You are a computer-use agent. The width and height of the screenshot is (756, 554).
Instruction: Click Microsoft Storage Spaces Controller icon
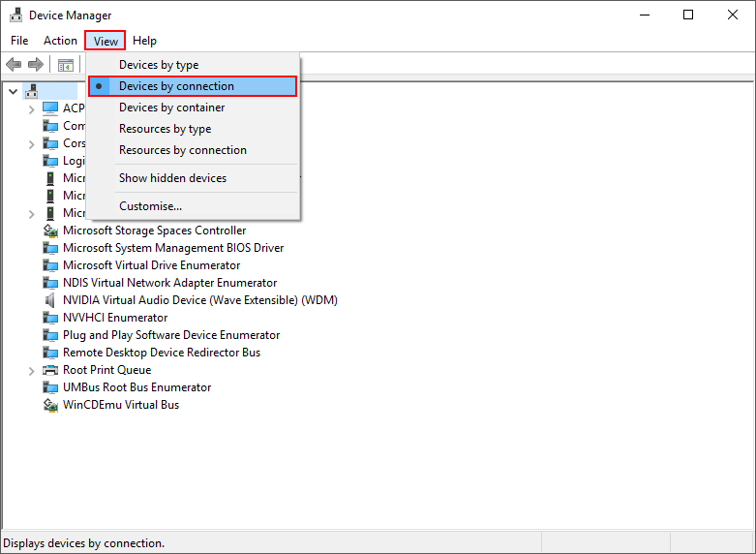[50, 231]
